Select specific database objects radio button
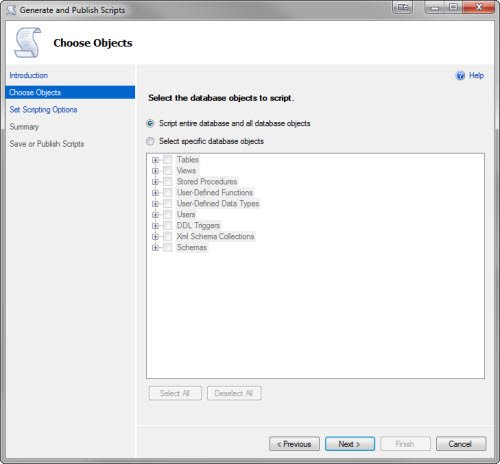Viewport: 500px width, 464px height. (150, 141)
